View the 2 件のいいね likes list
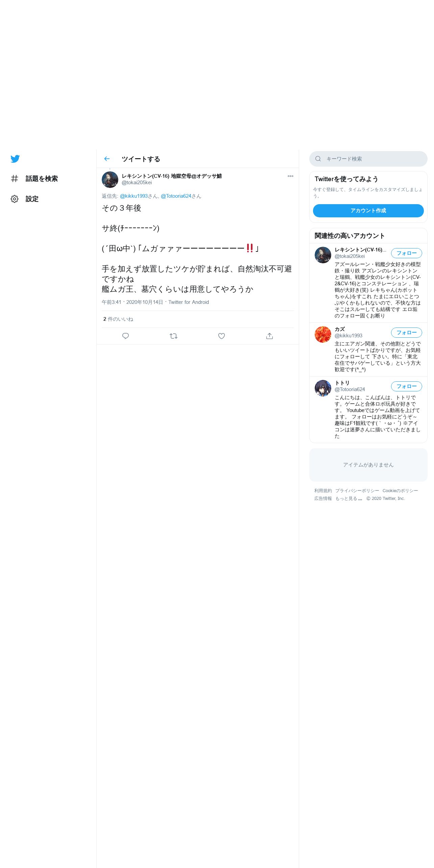 click(x=118, y=319)
